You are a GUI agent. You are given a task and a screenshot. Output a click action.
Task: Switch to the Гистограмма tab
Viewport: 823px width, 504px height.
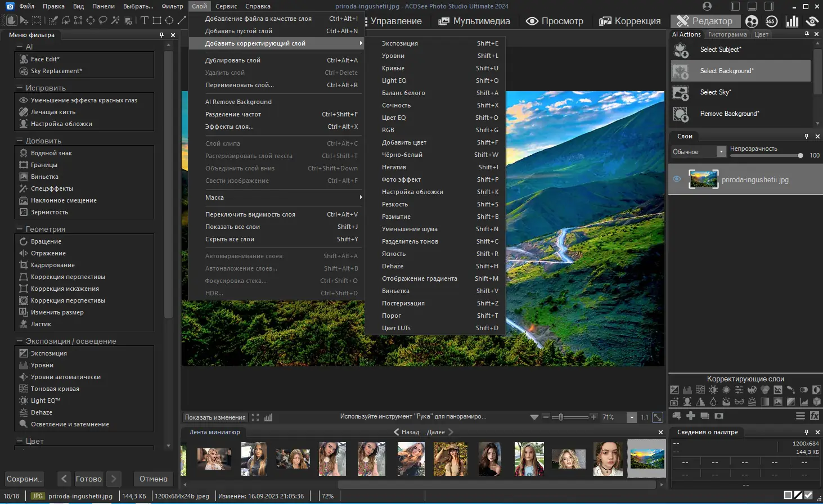pyautogui.click(x=727, y=34)
